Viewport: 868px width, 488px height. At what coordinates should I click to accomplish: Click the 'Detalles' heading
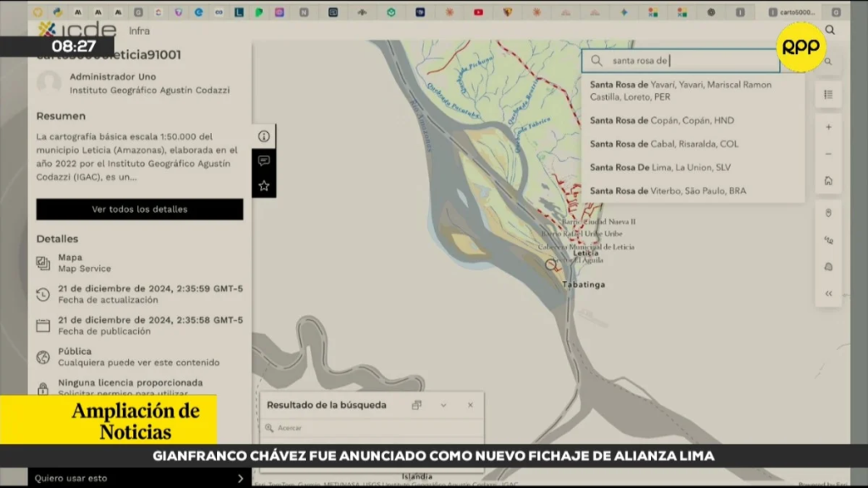pos(57,238)
